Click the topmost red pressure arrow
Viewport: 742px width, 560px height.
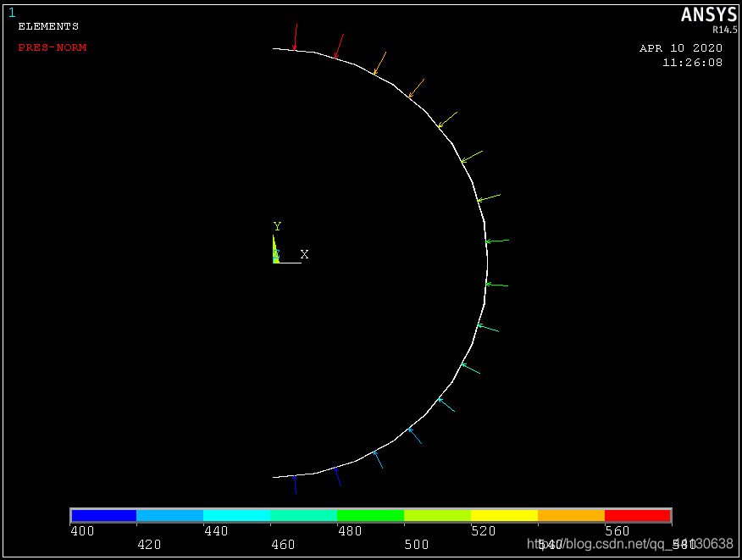pyautogui.click(x=295, y=36)
